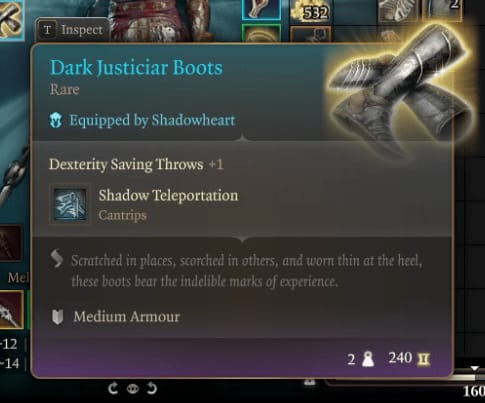Click the melee weapon slot at left
This screenshot has width=485, height=403.
pyautogui.click(x=11, y=310)
